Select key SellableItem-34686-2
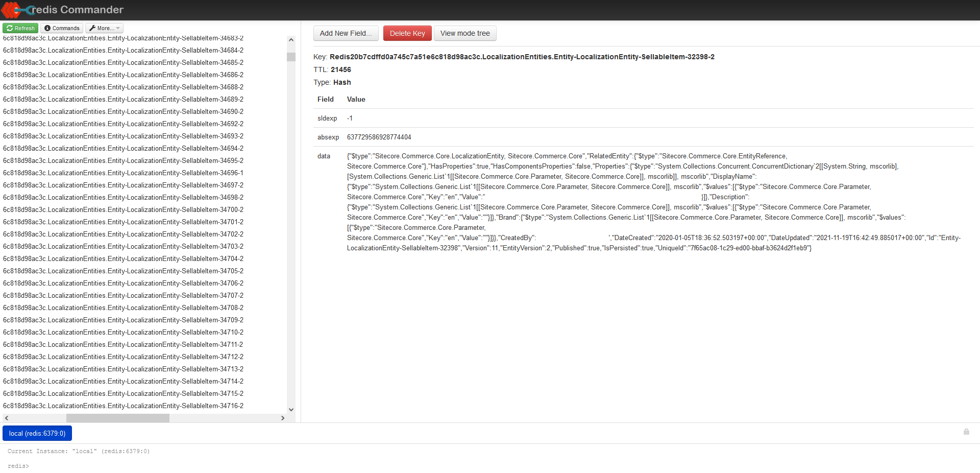Viewport: 980px width, 473px height. (x=123, y=75)
